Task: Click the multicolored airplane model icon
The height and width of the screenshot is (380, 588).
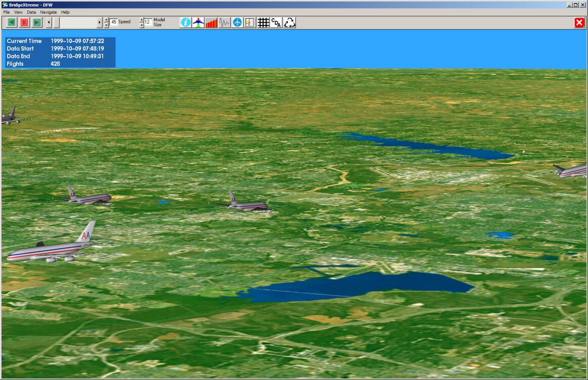Action: click(x=198, y=22)
